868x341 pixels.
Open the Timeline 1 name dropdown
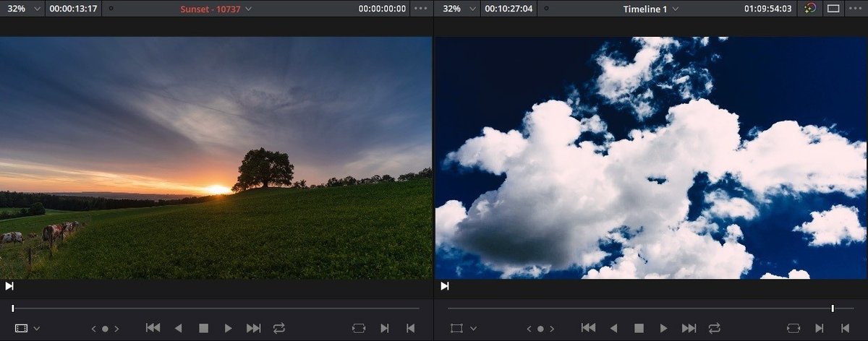tap(651, 9)
